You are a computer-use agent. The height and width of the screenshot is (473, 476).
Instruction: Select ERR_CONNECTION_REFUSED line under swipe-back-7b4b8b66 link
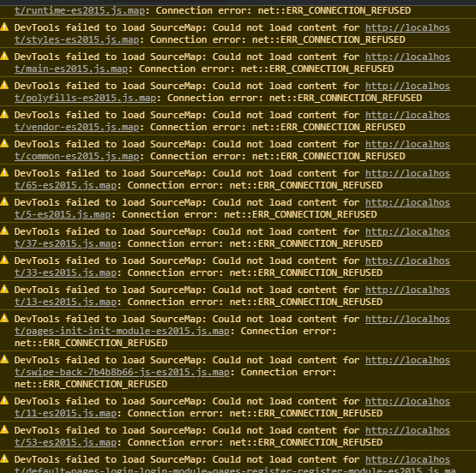(x=91, y=384)
